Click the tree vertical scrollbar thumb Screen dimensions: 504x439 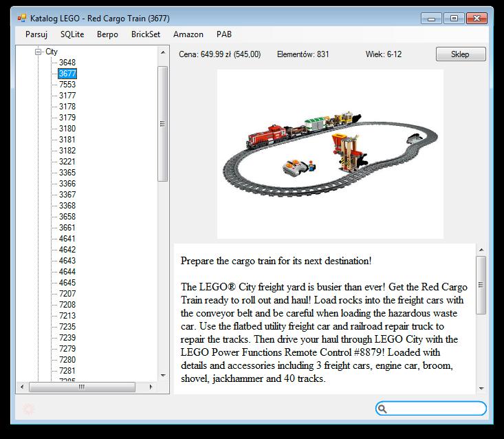click(163, 124)
